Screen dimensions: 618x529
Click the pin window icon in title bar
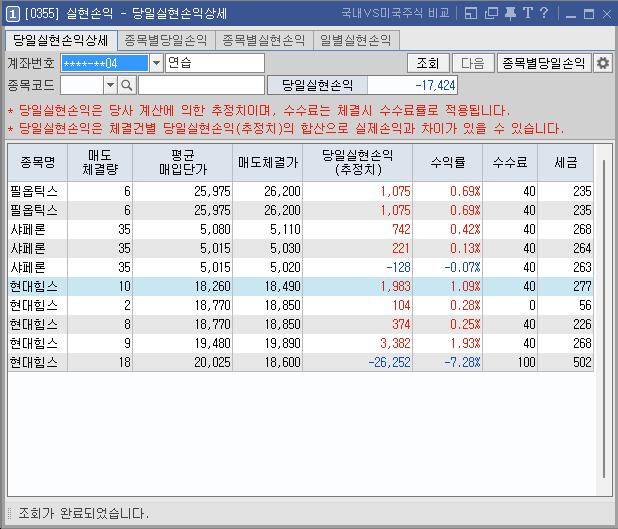pyautogui.click(x=510, y=13)
